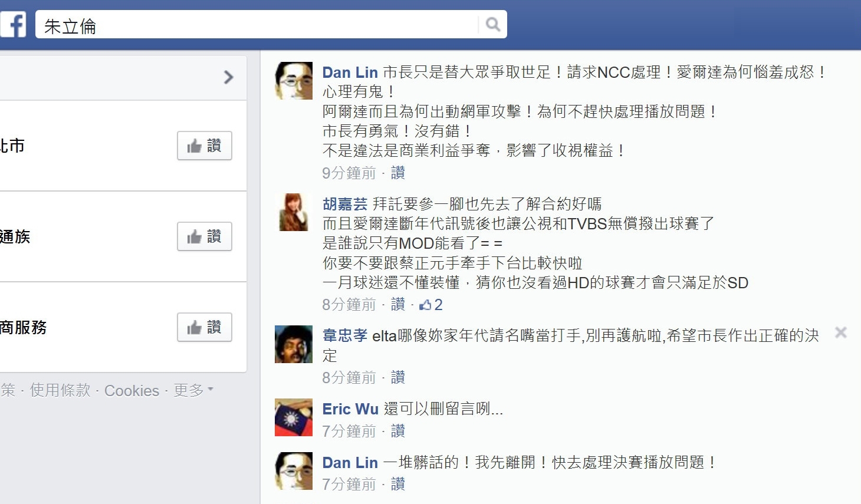Like the page ending in 通族
This screenshot has height=504, width=861.
[205, 236]
